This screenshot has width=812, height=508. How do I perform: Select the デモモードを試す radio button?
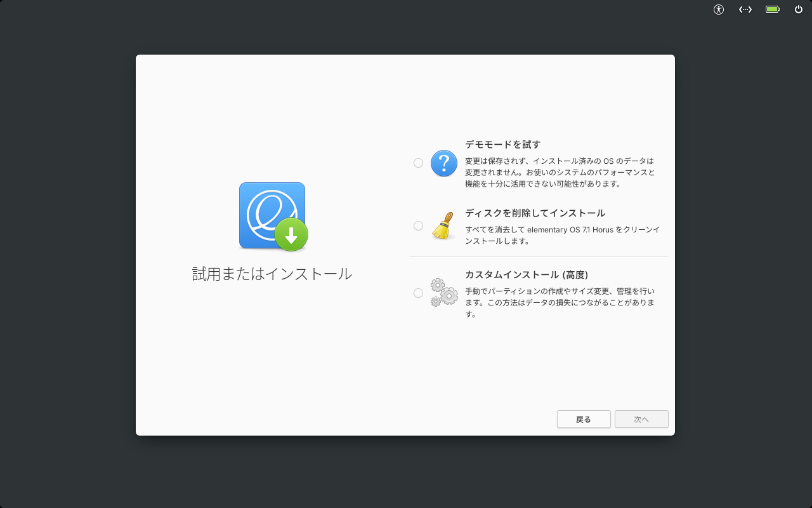(418, 163)
